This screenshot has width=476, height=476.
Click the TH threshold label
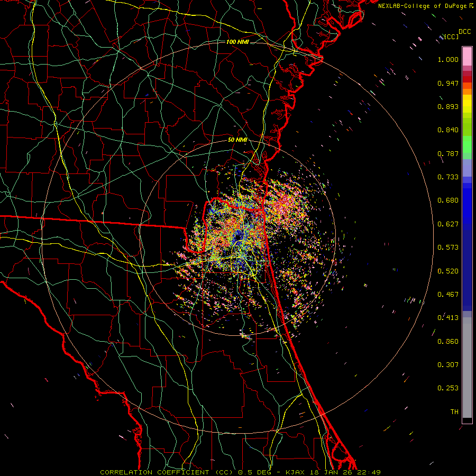454,412
